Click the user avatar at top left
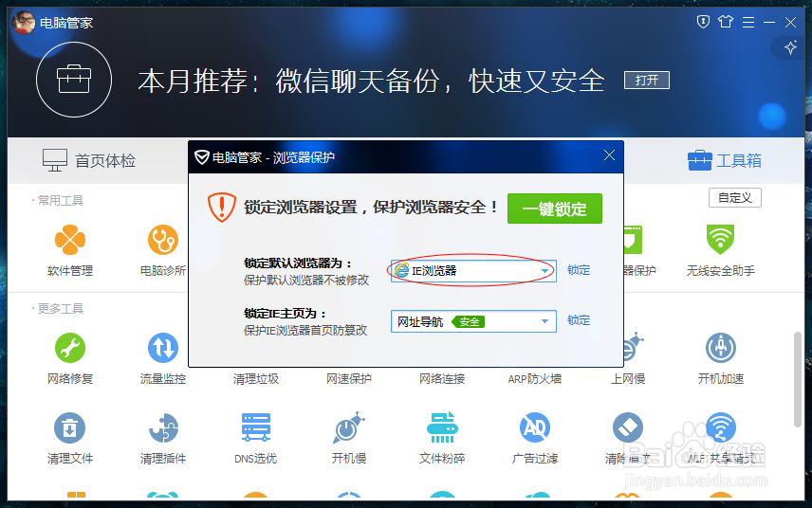812x508 pixels. pos(24,22)
